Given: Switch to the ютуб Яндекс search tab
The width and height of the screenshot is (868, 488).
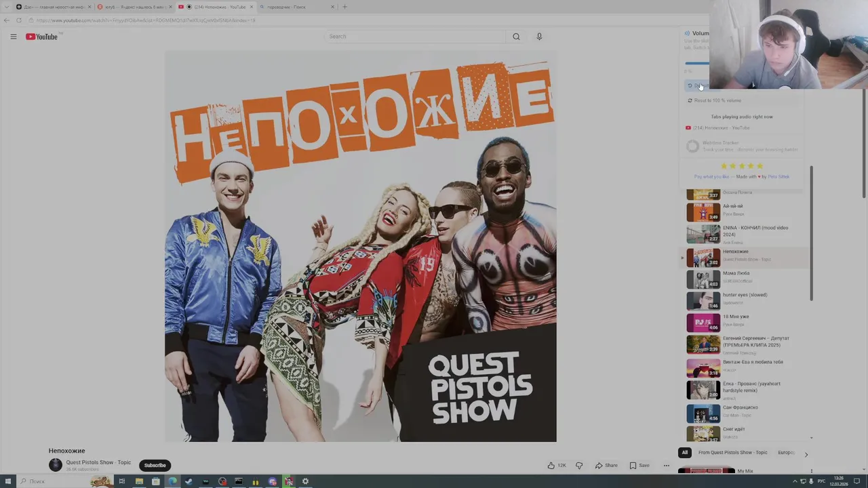Looking at the screenshot, I should [x=134, y=7].
